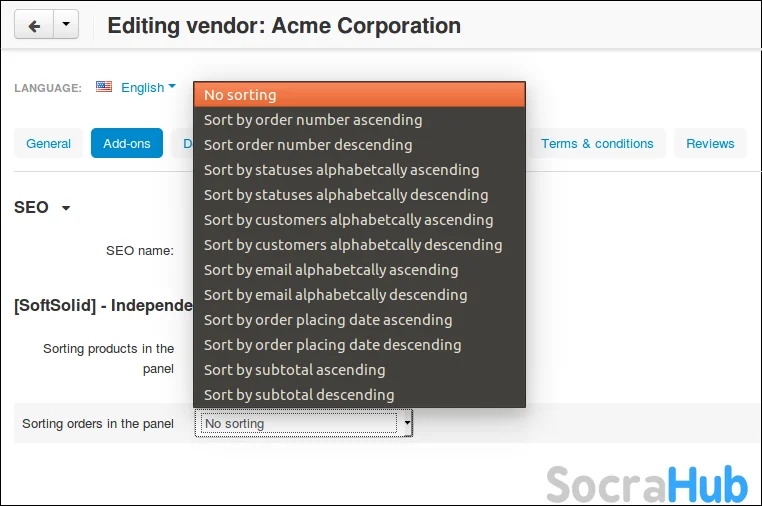Click the US flag language icon

104,87
